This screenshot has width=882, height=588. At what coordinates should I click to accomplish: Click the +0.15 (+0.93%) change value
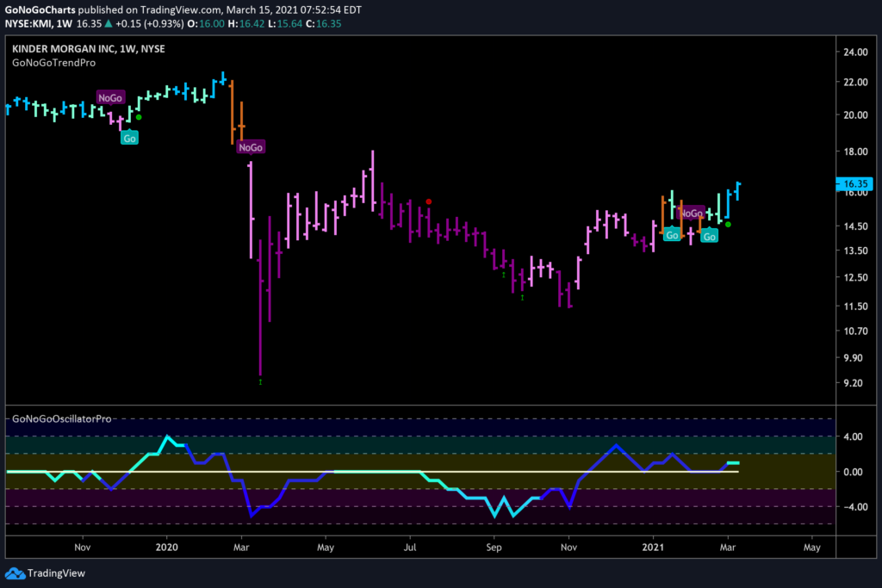tap(150, 23)
